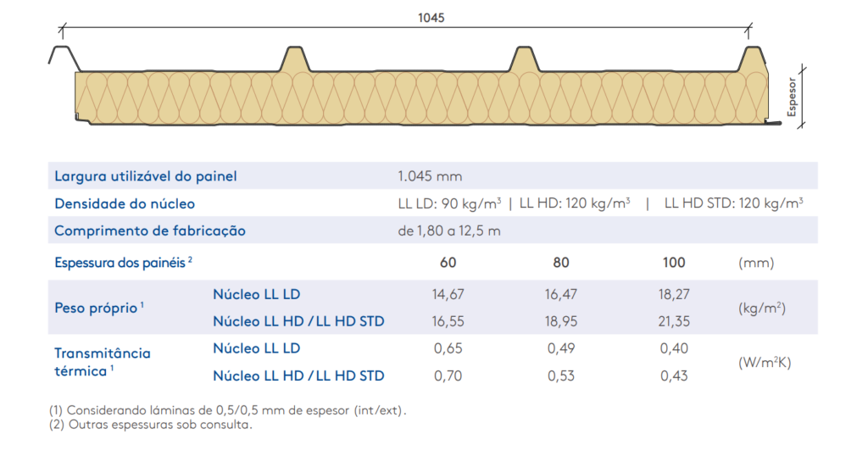Image resolution: width=868 pixels, height=467 pixels.
Task: Click the 0,49 thermal transmittance value
Action: pos(560,348)
